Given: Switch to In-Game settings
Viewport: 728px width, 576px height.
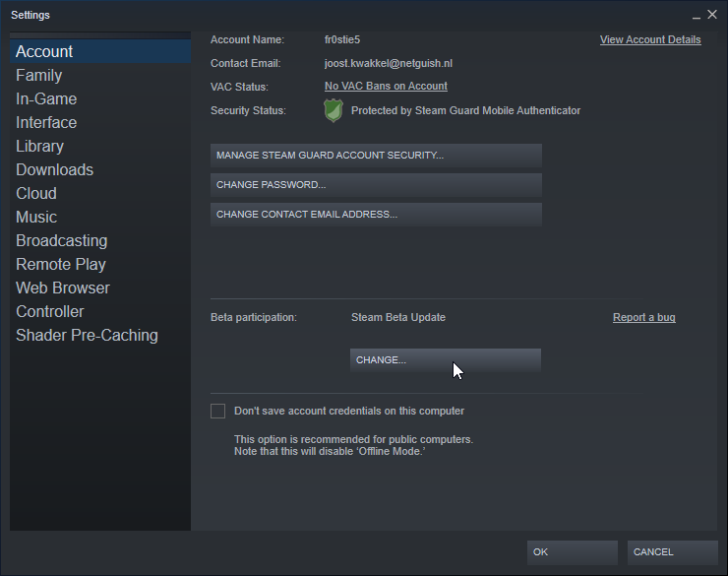Looking at the screenshot, I should 46,99.
